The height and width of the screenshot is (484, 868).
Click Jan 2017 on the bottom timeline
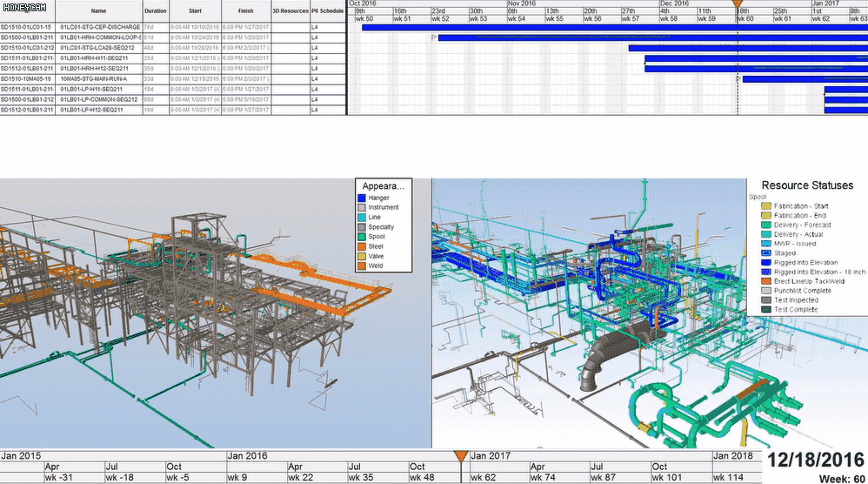coord(490,456)
